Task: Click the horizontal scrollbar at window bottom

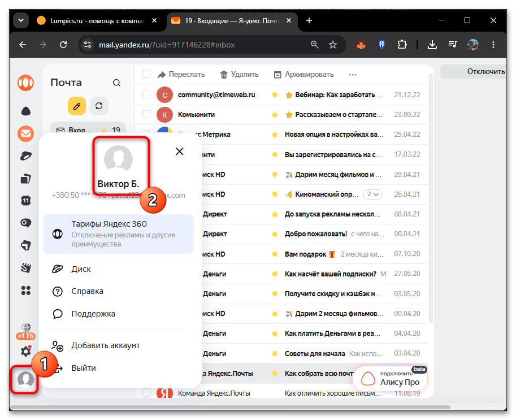Action: [229, 408]
